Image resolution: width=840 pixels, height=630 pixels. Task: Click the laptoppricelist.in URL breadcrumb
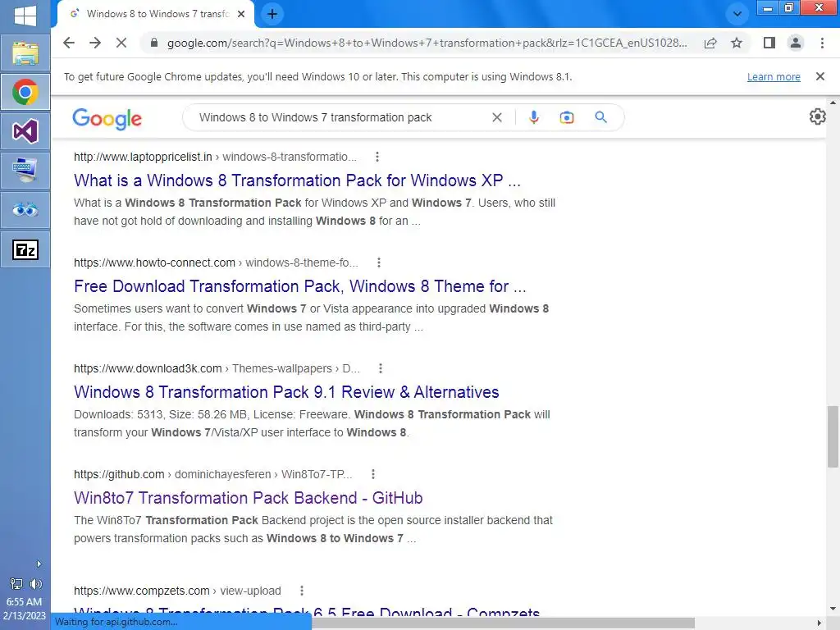[x=216, y=157]
